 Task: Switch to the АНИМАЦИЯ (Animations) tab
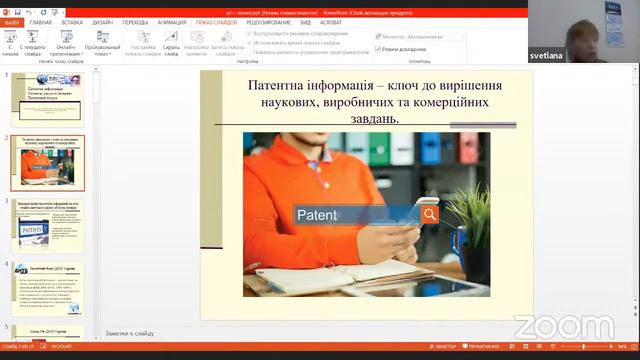[172, 22]
